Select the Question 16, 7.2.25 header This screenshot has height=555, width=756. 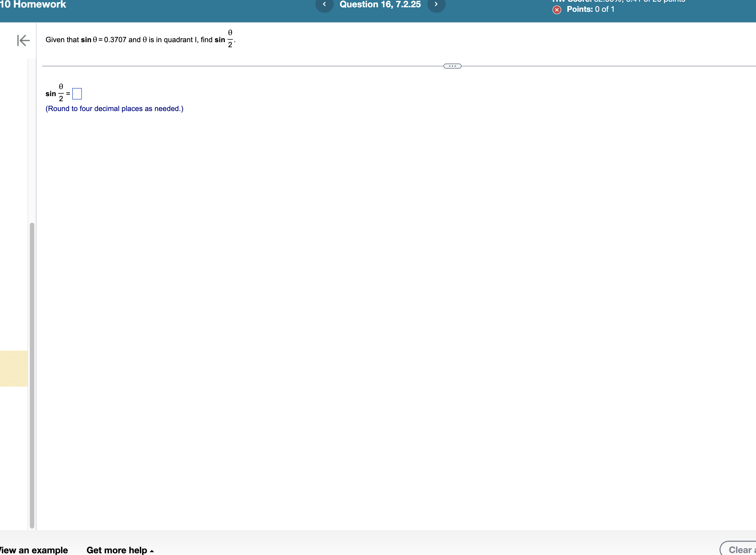380,5
